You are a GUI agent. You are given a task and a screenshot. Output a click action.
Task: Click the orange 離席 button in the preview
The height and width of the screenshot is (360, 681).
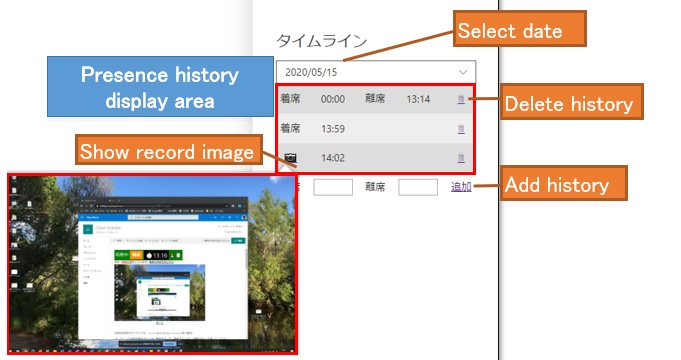coord(136,255)
